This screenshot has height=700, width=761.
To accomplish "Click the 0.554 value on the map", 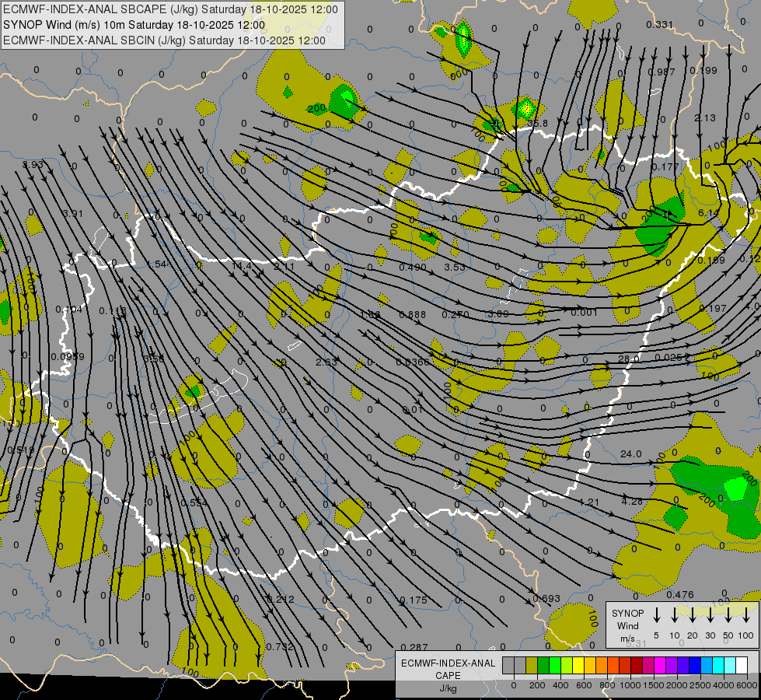I will (194, 502).
